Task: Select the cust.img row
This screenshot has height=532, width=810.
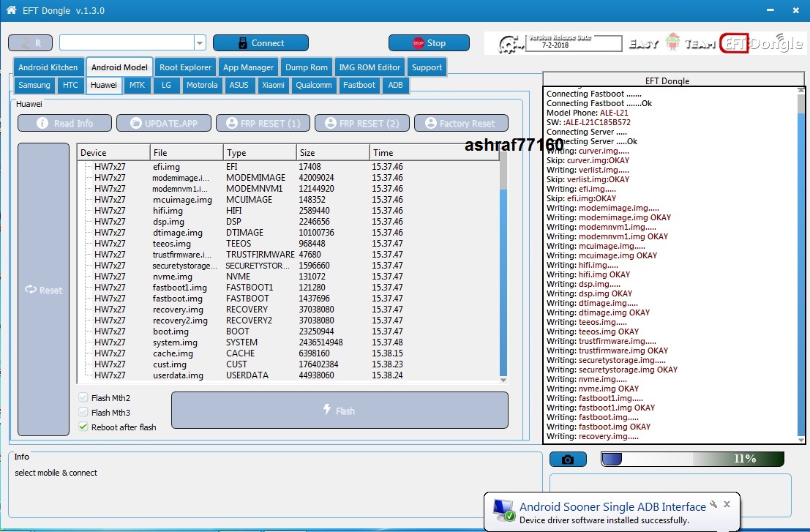Action: [289, 364]
